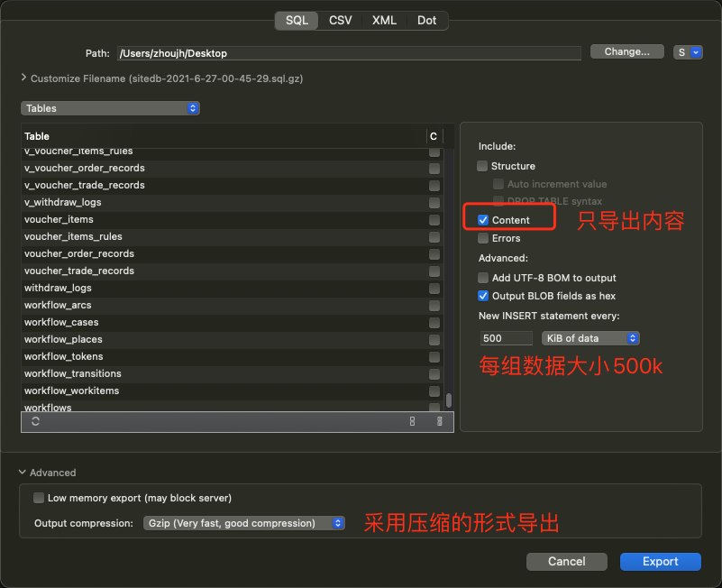Open the KiB of data unit dropdown

tap(590, 338)
